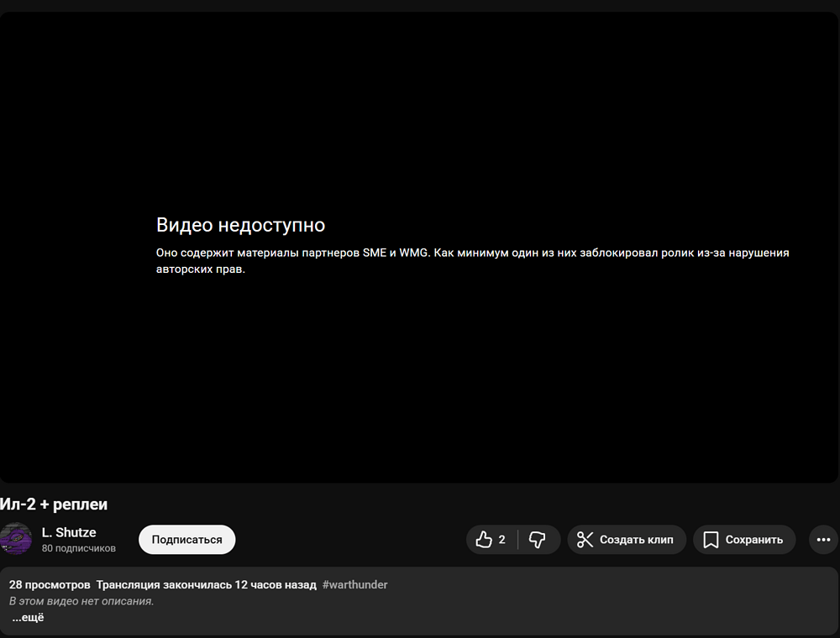The width and height of the screenshot is (840, 638).
Task: Dislike the video with thumbs-down icon
Action: pos(538,540)
